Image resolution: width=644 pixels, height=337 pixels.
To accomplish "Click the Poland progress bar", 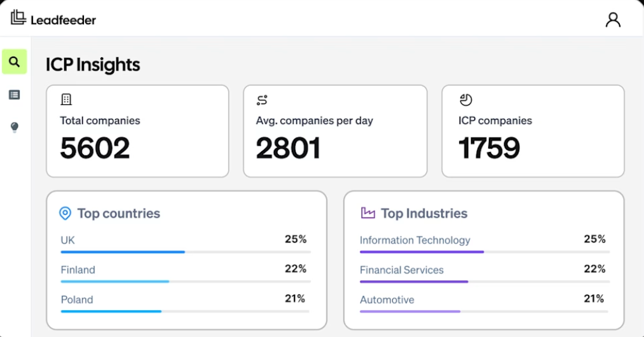I will pos(186,312).
